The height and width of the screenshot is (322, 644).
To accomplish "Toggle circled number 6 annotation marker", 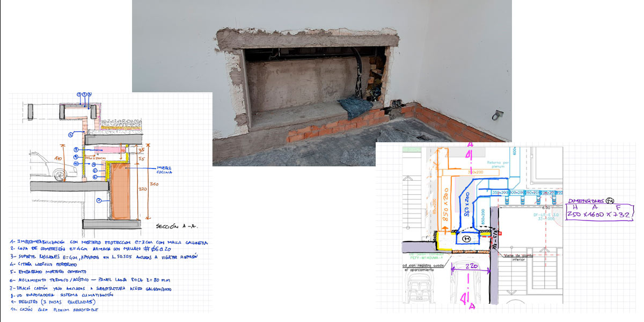I will coord(95,177).
